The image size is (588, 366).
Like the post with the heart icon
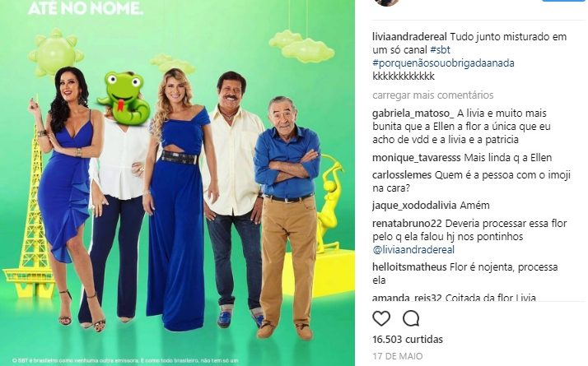point(381,319)
